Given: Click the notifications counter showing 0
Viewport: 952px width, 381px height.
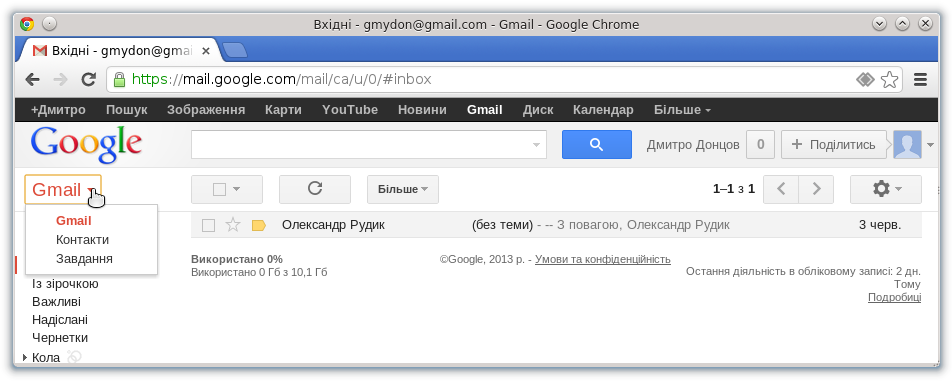Looking at the screenshot, I should pos(760,144).
